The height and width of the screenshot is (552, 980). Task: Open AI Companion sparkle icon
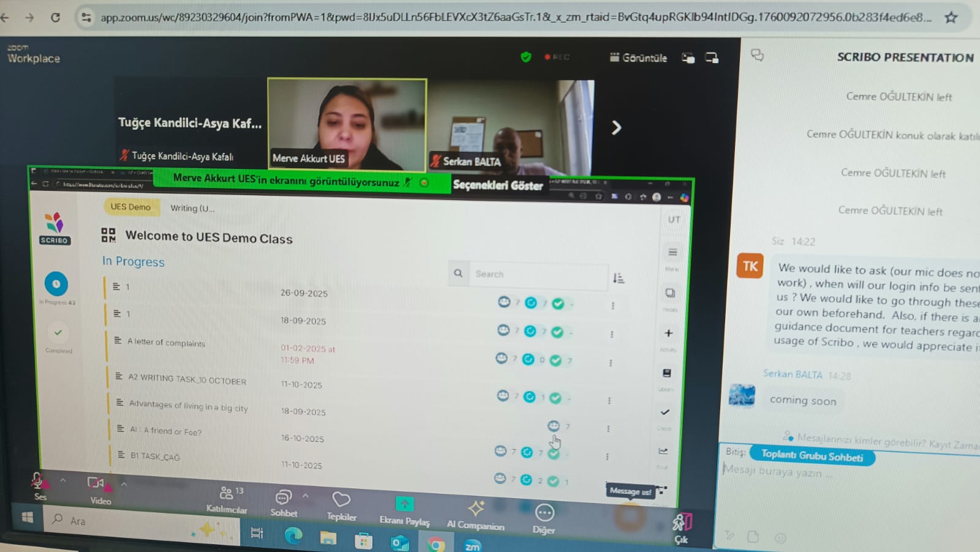(475, 508)
